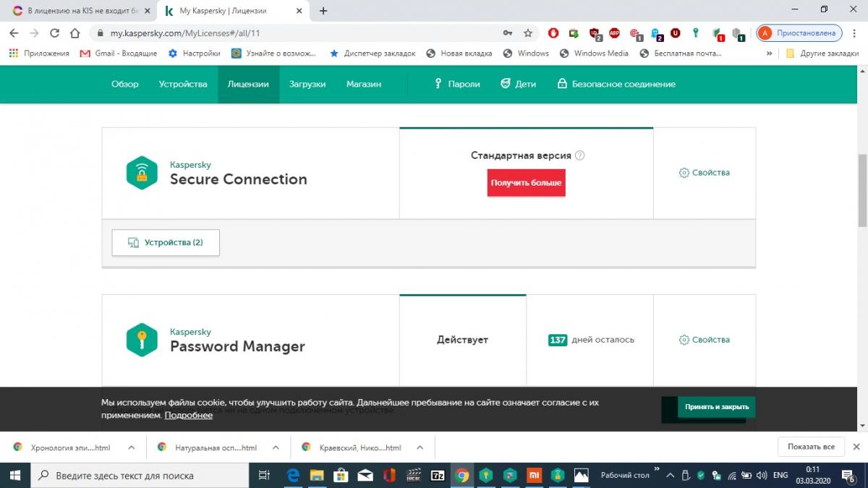Screen dimensions: 868x488
Task: Click the ABP Adblock Plus extension icon
Action: (x=614, y=33)
